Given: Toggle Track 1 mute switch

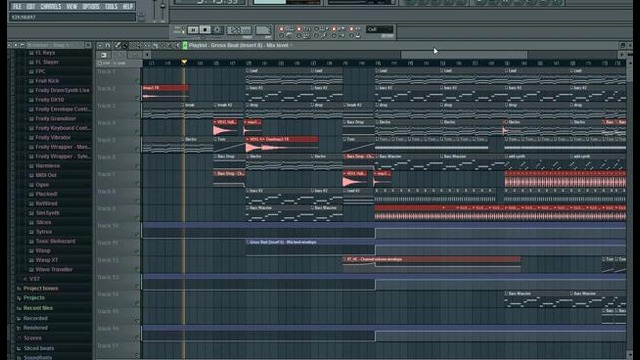Looking at the screenshot, I should [x=137, y=81].
